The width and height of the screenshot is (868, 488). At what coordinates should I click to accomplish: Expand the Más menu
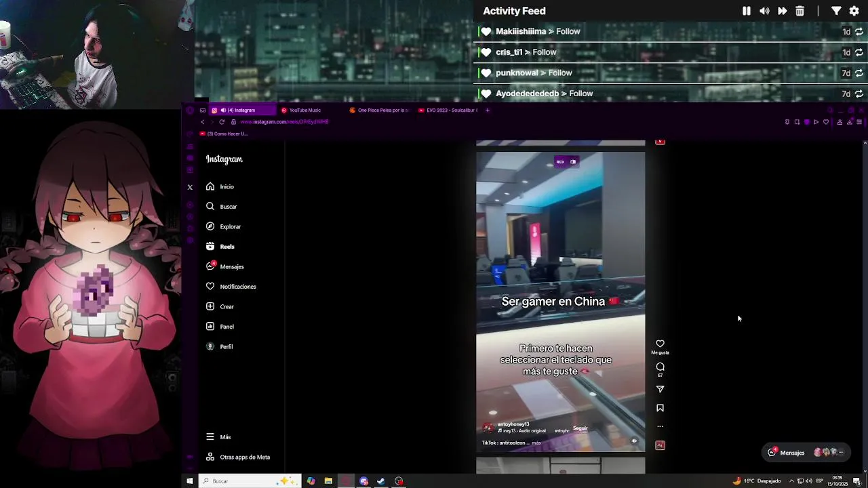click(x=219, y=437)
